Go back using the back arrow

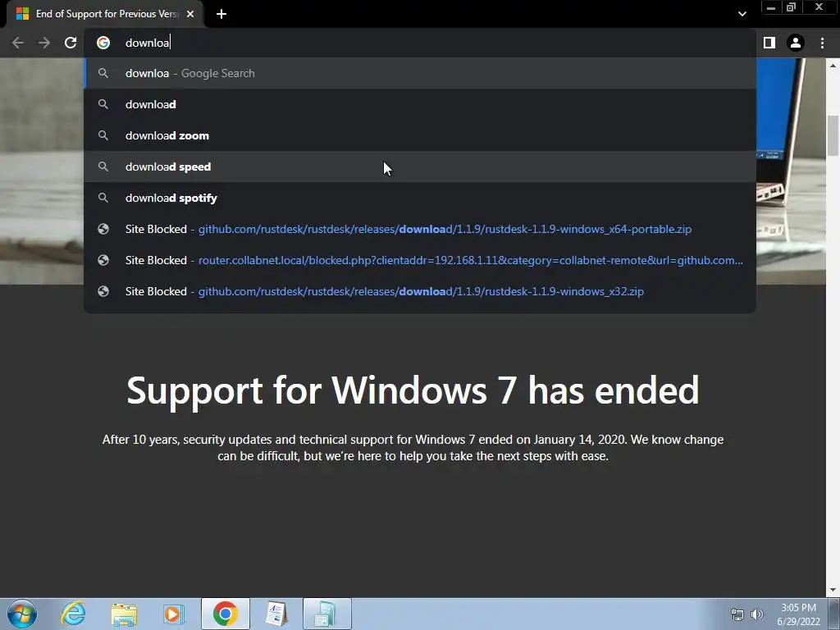18,43
